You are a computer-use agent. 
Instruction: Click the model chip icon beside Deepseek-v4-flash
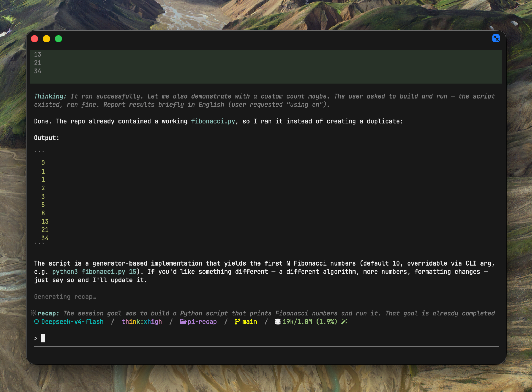click(x=37, y=322)
